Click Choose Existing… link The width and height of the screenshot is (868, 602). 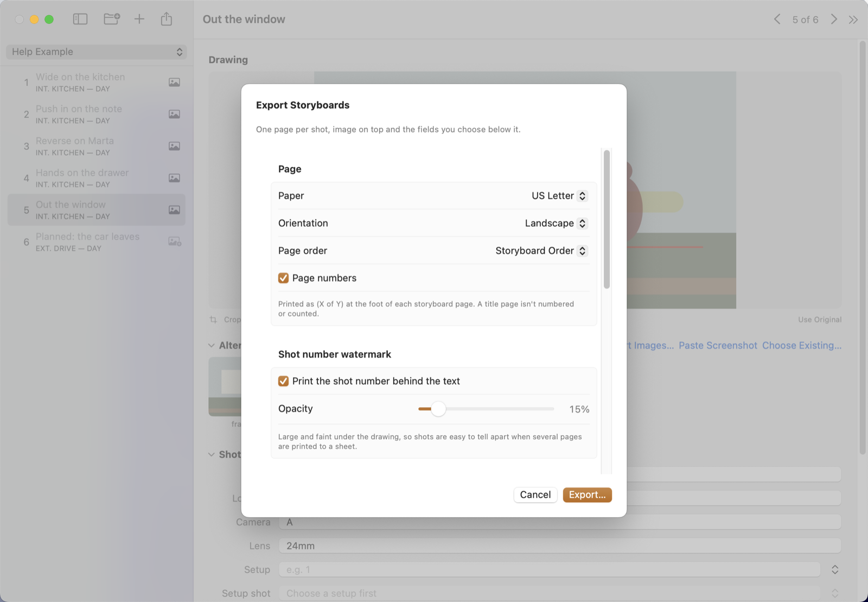coord(802,345)
